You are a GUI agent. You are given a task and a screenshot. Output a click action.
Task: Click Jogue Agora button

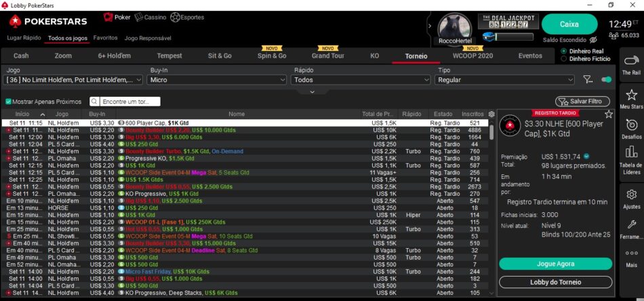(555, 264)
